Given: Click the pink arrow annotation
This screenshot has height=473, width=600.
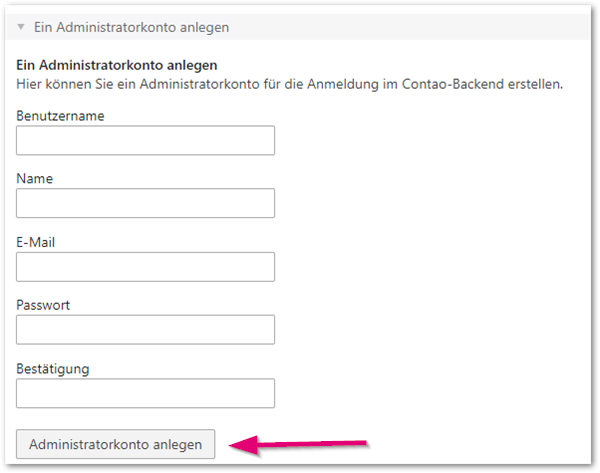Looking at the screenshot, I should (300, 443).
